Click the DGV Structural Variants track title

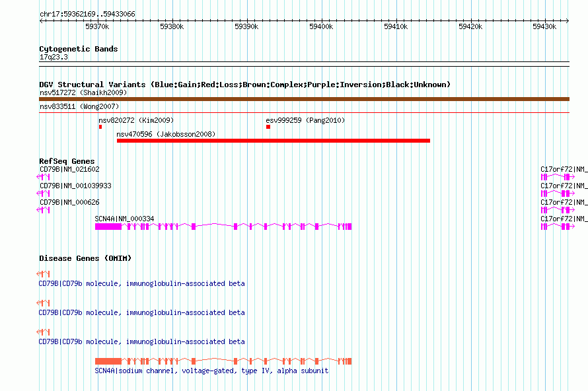point(244,85)
